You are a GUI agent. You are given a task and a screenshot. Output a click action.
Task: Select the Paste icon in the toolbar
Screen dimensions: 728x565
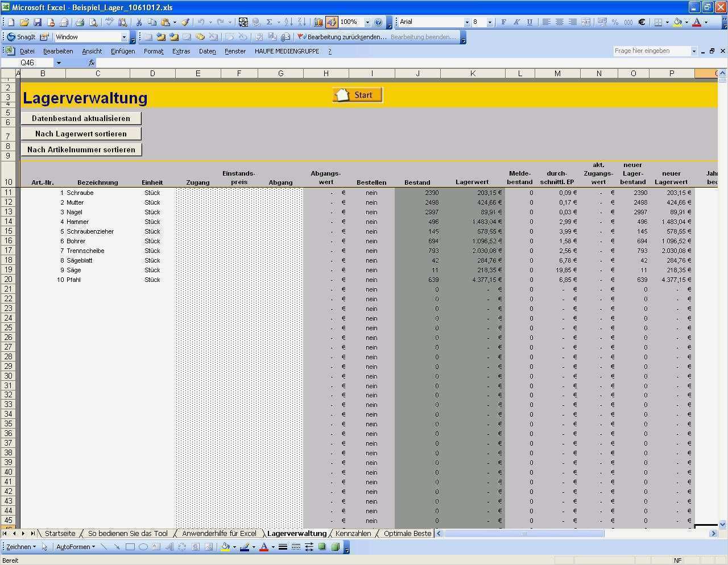tap(164, 22)
